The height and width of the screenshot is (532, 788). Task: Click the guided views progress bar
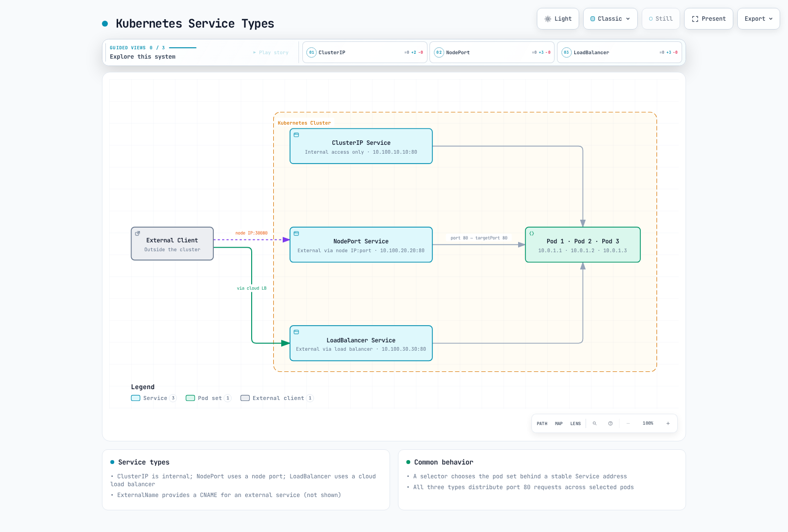pyautogui.click(x=183, y=48)
